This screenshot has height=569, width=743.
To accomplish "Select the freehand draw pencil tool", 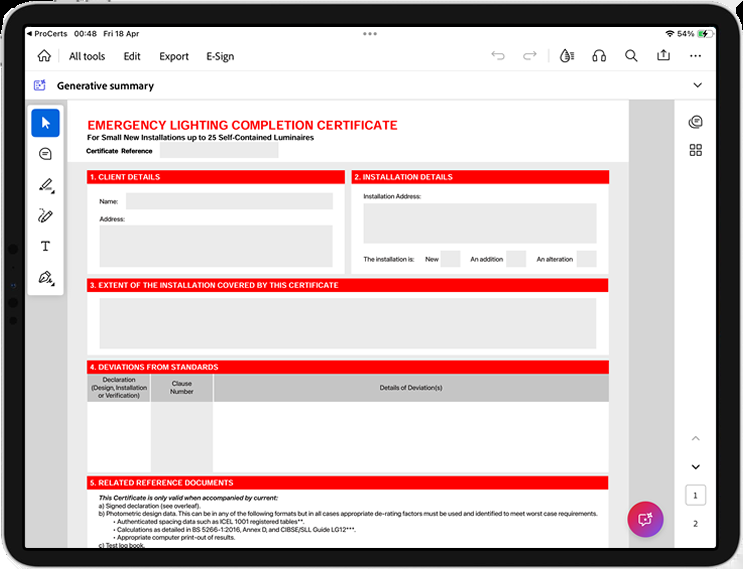I will pyautogui.click(x=45, y=216).
